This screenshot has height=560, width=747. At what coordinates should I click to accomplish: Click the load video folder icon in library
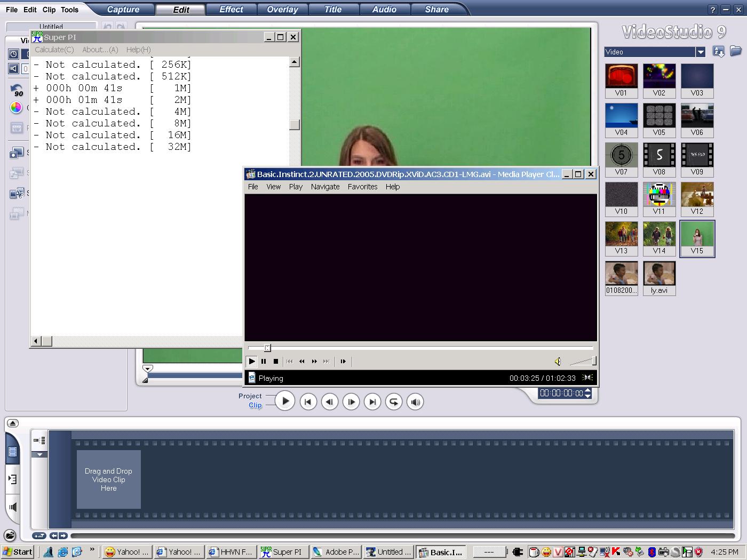pyautogui.click(x=736, y=52)
